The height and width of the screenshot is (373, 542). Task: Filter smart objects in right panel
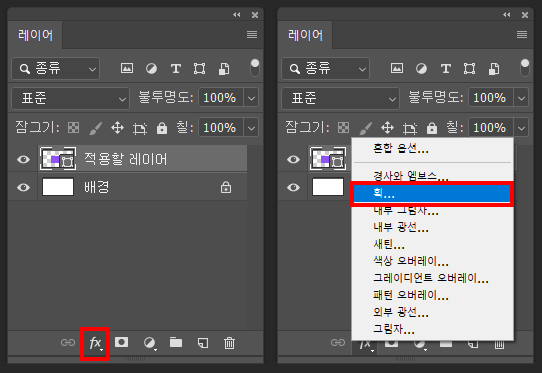(x=494, y=68)
